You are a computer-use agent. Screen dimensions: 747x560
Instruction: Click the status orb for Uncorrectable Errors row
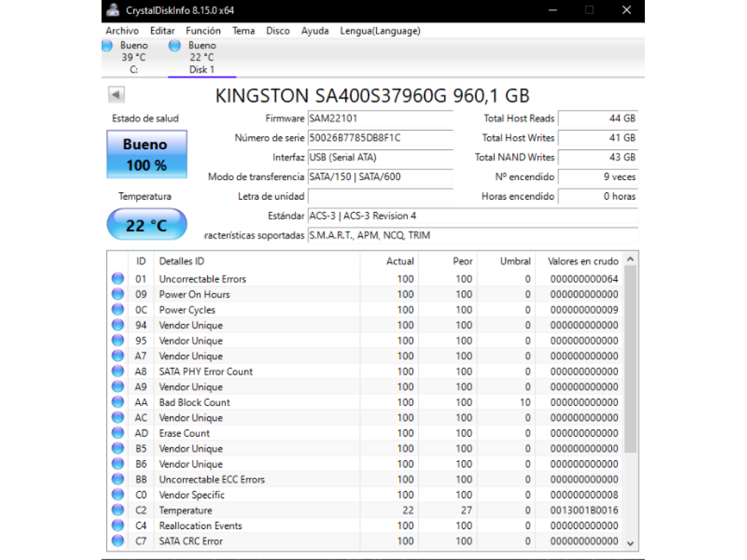tap(118, 279)
